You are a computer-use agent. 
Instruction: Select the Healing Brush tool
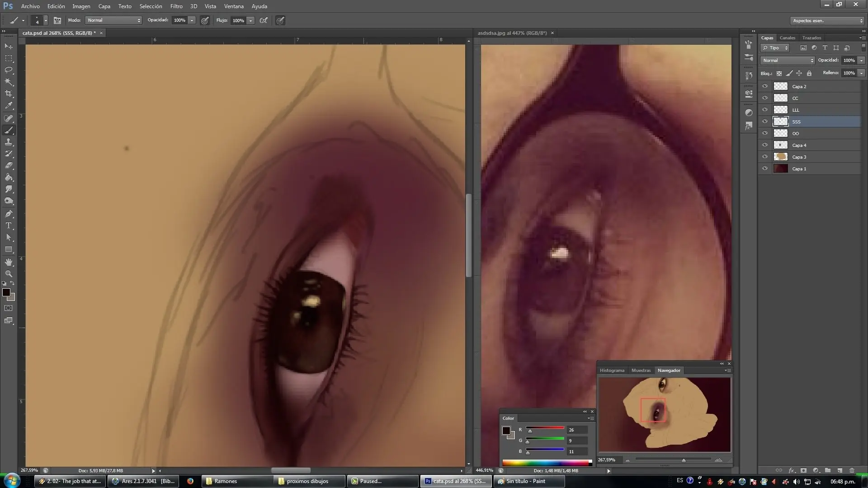[x=9, y=118]
